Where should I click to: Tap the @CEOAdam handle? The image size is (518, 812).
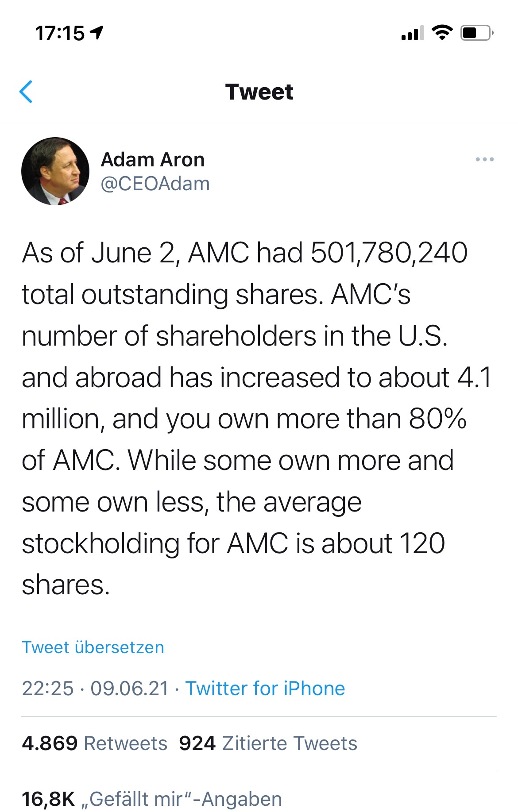(156, 183)
